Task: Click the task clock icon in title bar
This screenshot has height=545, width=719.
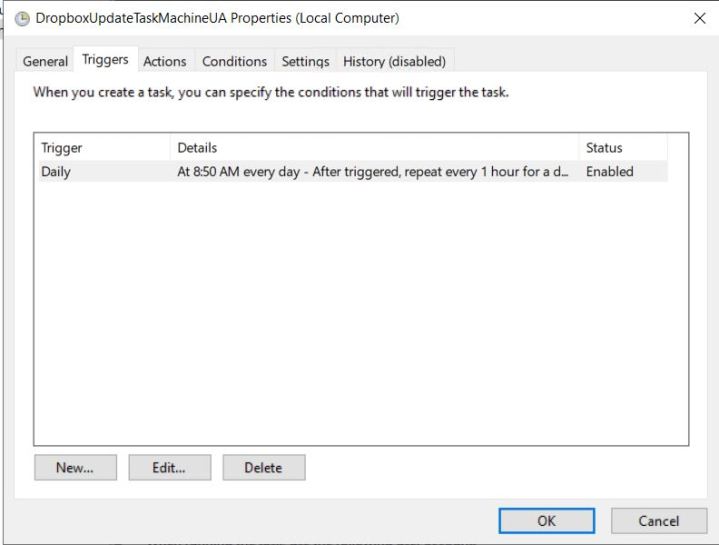Action: pos(22,18)
